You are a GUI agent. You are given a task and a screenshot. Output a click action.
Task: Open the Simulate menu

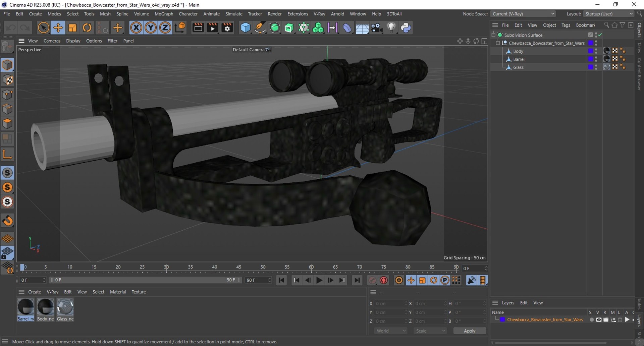(x=234, y=14)
